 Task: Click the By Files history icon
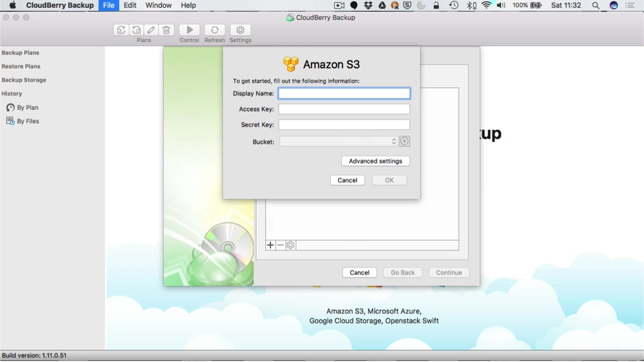[x=11, y=121]
